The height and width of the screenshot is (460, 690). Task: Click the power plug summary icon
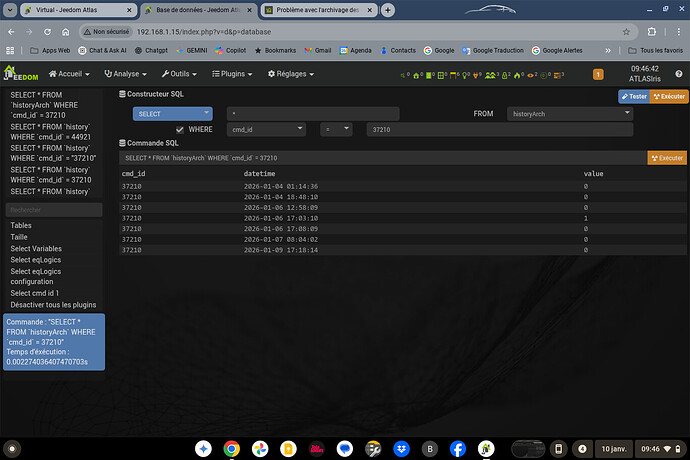(475, 76)
